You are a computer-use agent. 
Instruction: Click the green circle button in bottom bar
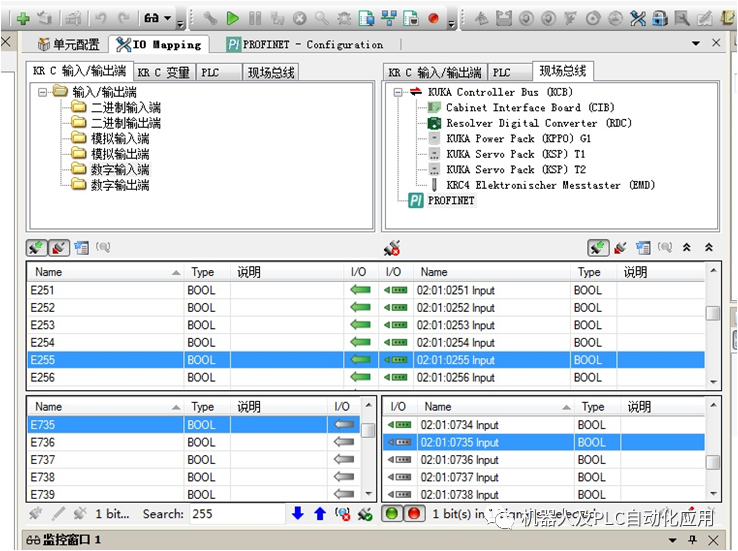(392, 514)
